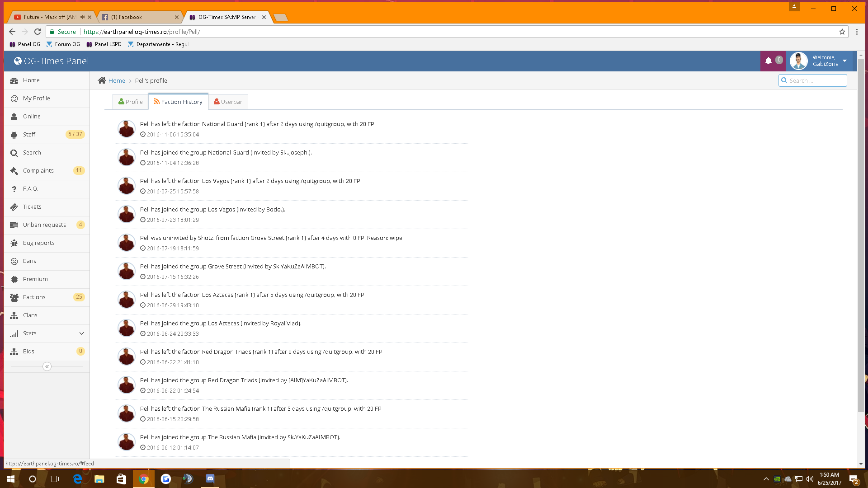Click the Complaints gavel icon
Image resolution: width=868 pixels, height=488 pixels.
[x=14, y=171]
